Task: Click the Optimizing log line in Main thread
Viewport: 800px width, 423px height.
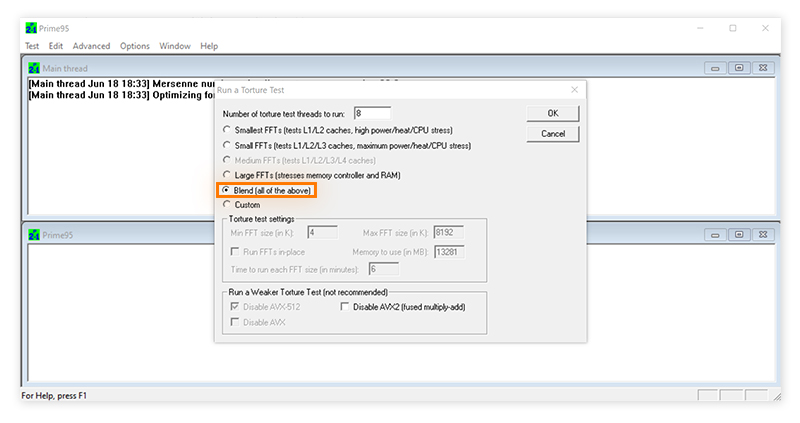Action: click(121, 95)
